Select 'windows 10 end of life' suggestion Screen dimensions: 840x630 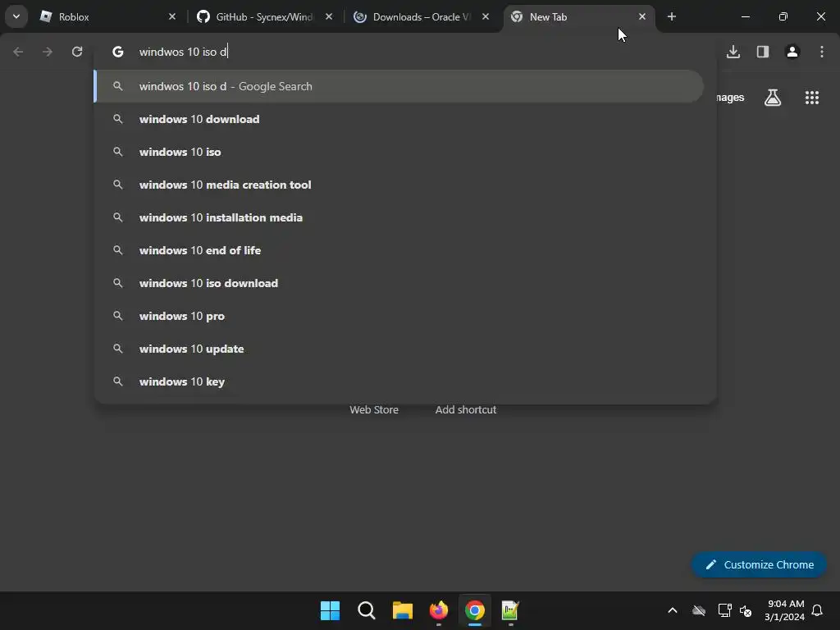399,250
